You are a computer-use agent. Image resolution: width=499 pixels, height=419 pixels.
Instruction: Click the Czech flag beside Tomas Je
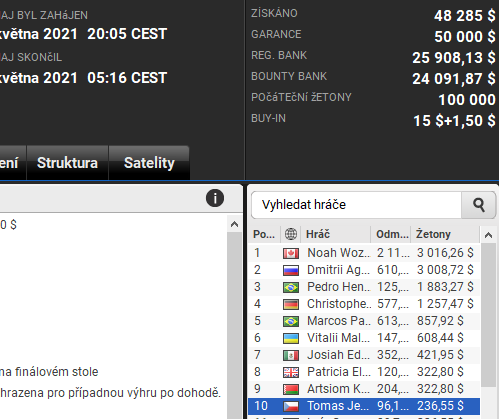(x=291, y=406)
